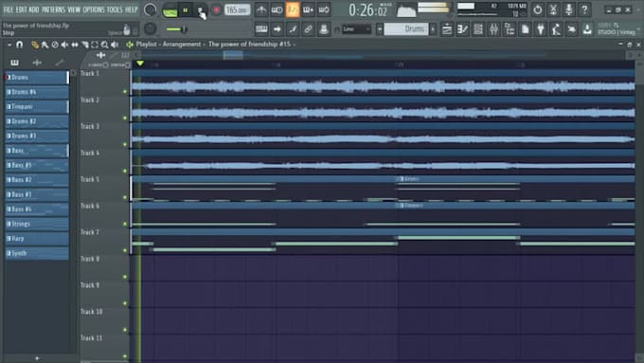Select the Slip tool in Playlist toolbar
This screenshot has width=644, height=363.
pos(75,45)
